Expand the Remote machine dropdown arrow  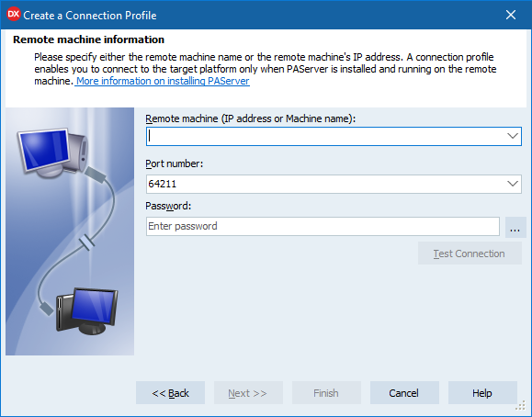[x=513, y=137]
